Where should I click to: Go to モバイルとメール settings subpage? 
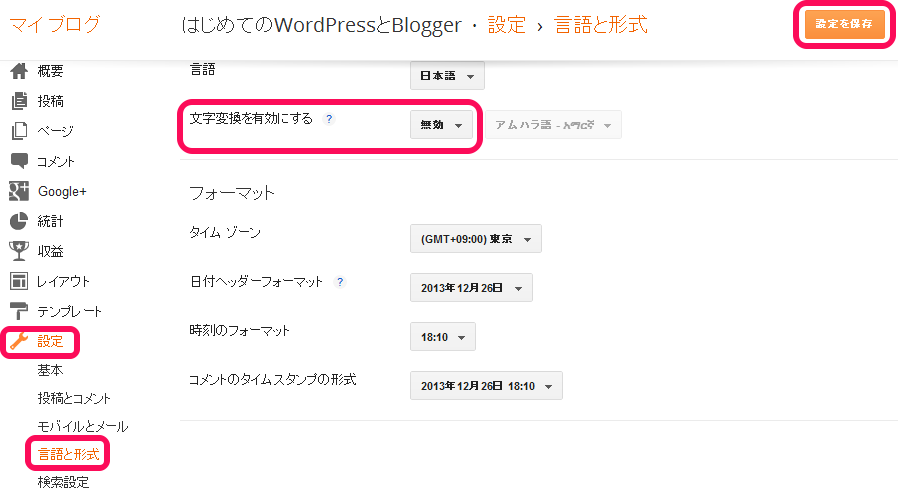[83, 426]
